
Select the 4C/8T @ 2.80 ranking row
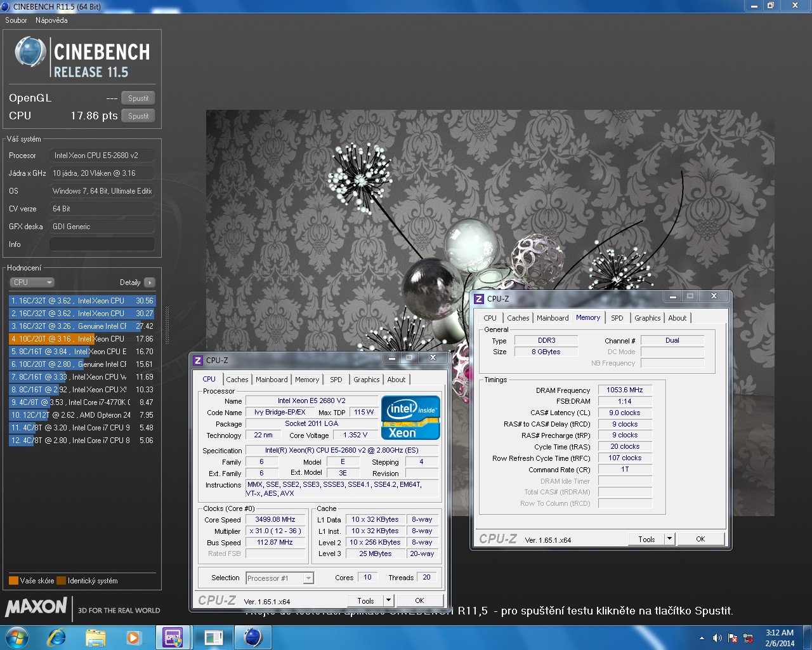click(82, 441)
